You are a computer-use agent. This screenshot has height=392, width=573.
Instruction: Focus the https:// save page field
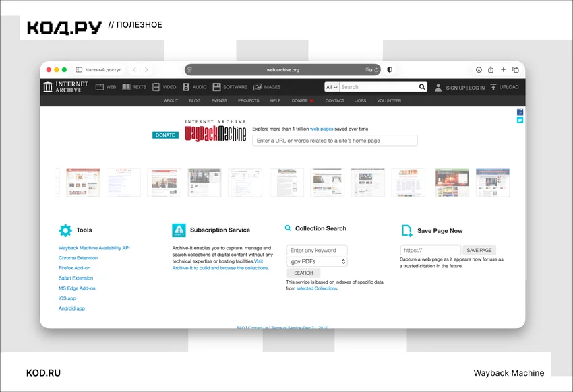tap(431, 250)
